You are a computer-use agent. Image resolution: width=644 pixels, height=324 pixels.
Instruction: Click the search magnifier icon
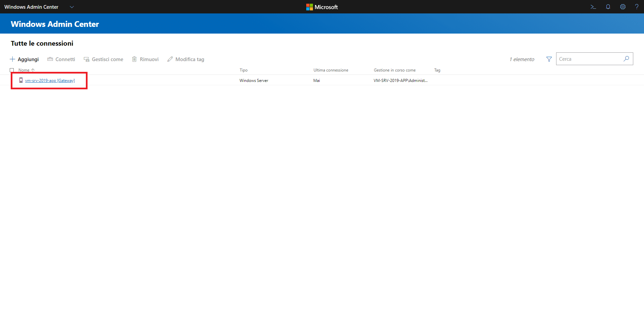[x=626, y=59]
